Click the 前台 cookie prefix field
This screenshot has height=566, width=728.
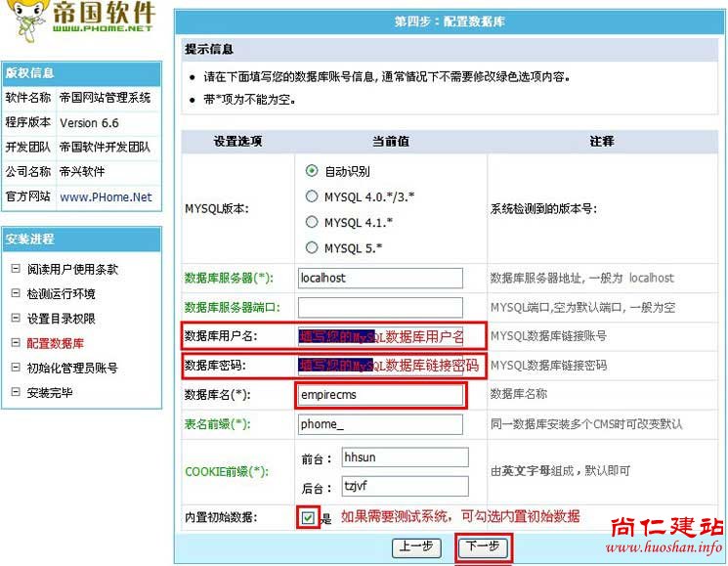click(x=405, y=457)
